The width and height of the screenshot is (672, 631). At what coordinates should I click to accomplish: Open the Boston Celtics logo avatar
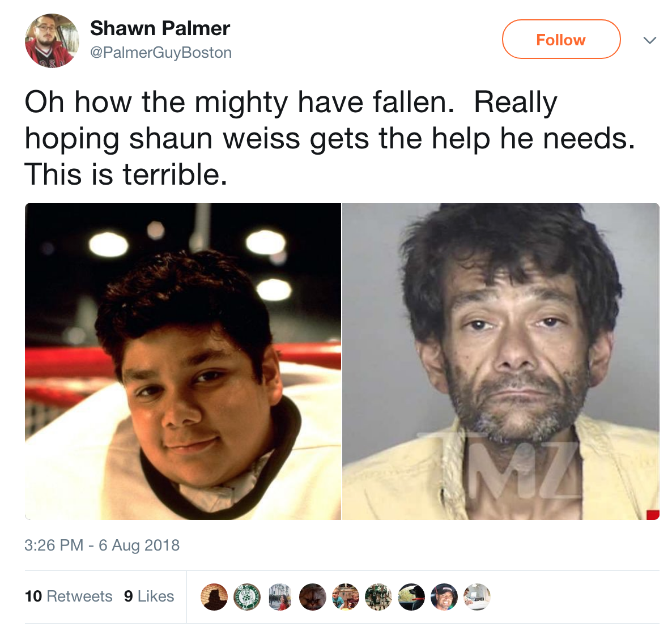(247, 596)
